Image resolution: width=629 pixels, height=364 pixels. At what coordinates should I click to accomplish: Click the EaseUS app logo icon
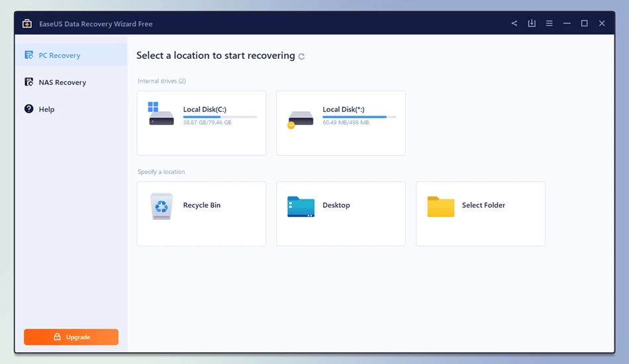pos(27,24)
